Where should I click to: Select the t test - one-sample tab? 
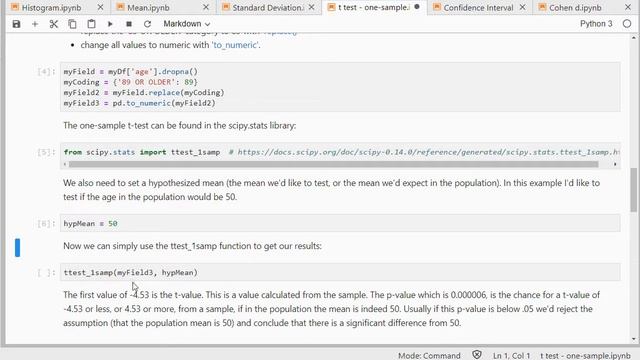coord(373,7)
